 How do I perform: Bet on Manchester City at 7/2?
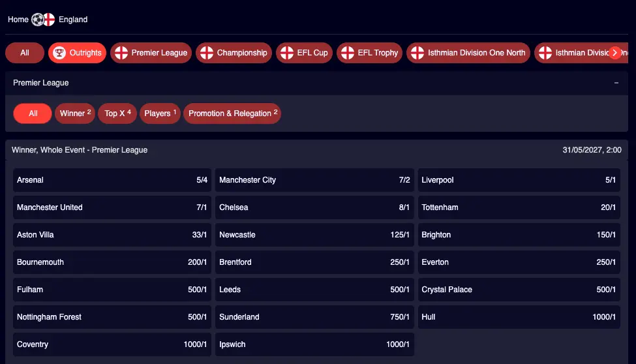[314, 180]
